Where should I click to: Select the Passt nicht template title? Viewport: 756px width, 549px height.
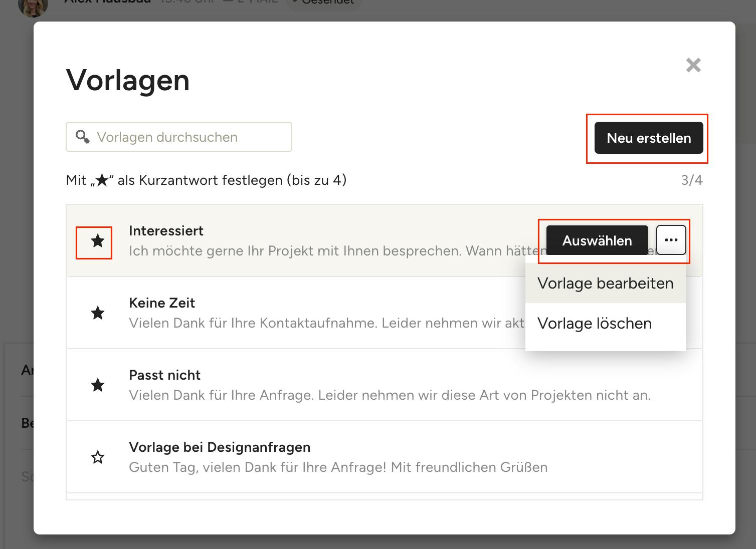(164, 375)
